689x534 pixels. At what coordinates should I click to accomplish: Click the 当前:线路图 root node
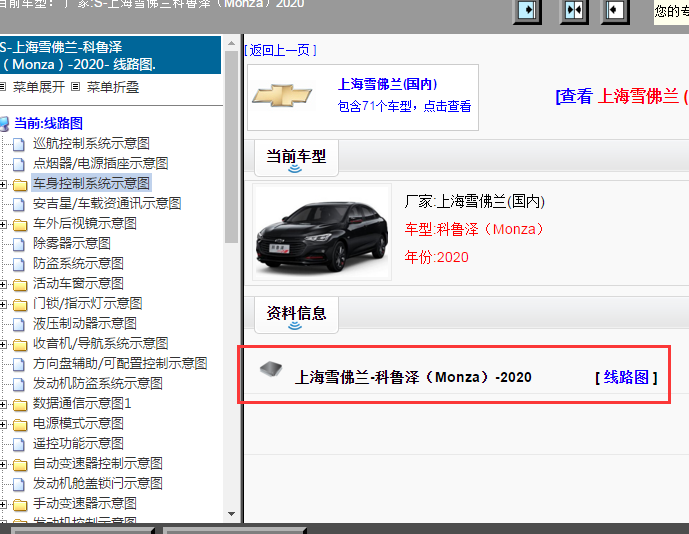[x=48, y=124]
